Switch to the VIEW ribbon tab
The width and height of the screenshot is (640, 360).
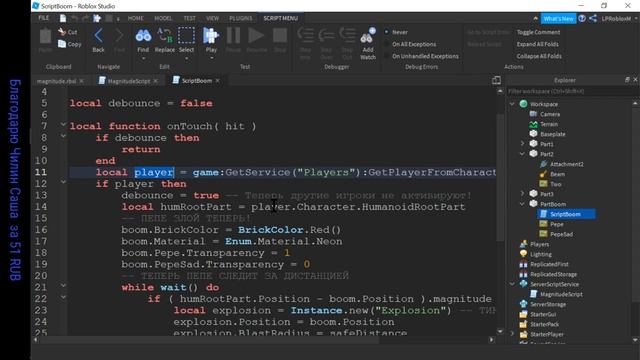212,18
